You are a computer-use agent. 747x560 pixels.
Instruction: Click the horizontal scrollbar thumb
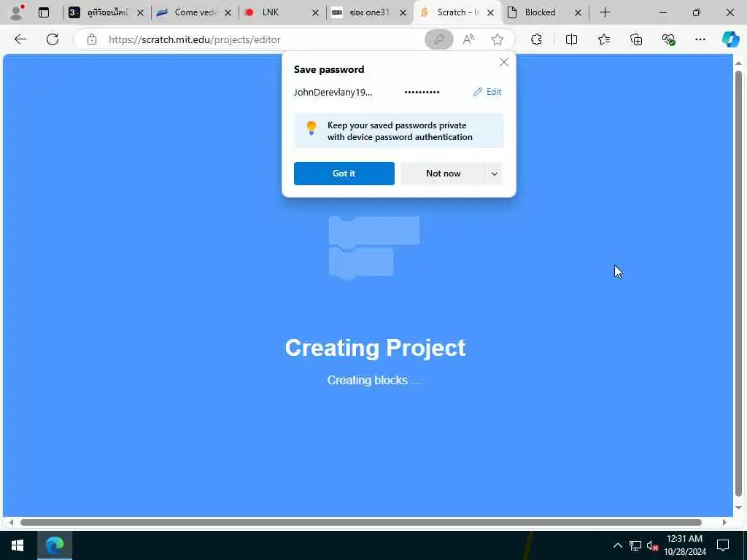pyautogui.click(x=360, y=522)
